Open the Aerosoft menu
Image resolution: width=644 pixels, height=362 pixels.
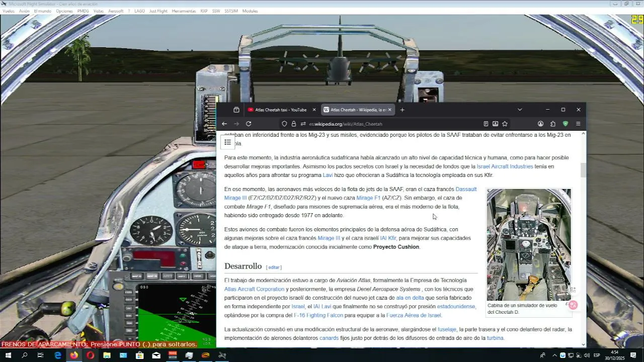[x=116, y=11]
